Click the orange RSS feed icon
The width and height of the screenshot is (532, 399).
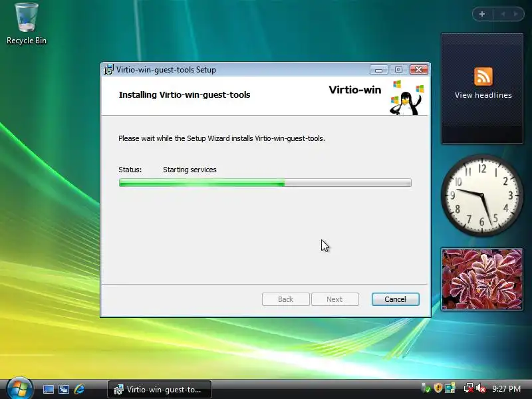click(483, 76)
